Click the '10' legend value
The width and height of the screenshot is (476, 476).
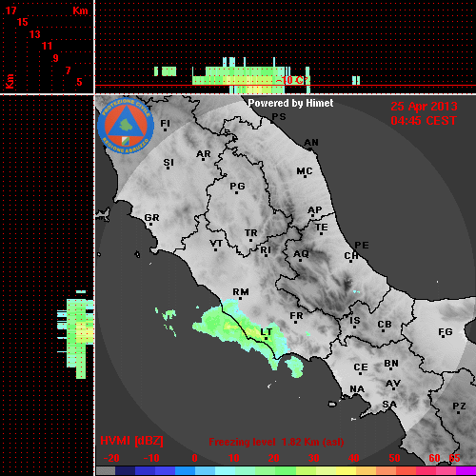[234, 458]
